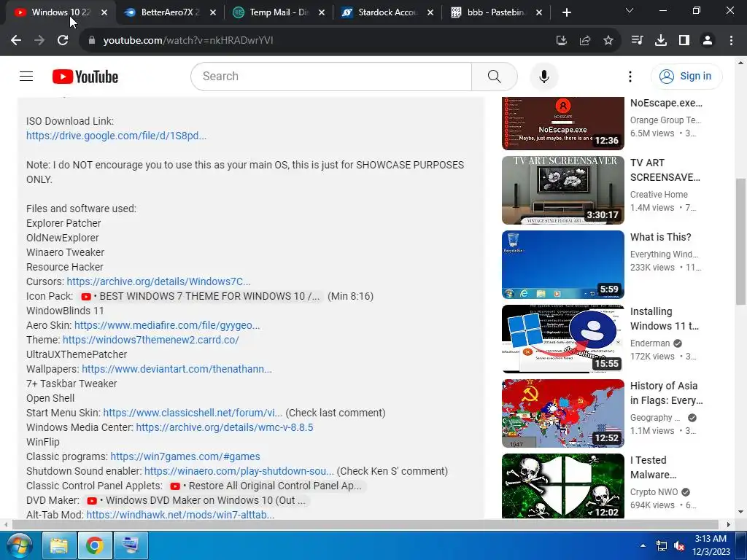Focus the YouTube Search input field

coord(331,76)
